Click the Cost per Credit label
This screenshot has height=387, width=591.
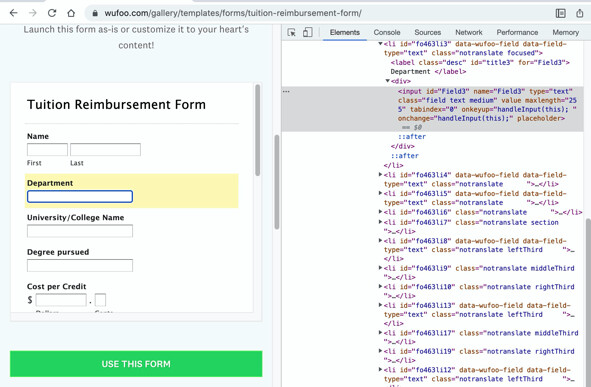(x=57, y=286)
